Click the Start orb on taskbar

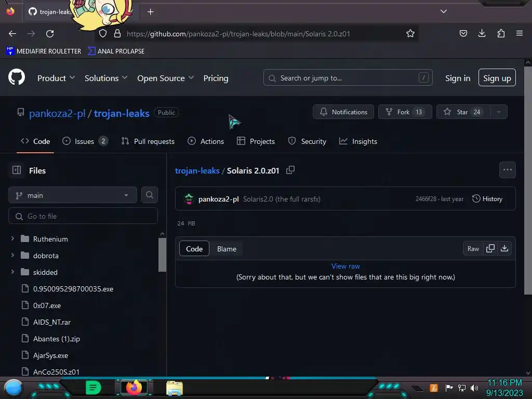[x=13, y=388]
